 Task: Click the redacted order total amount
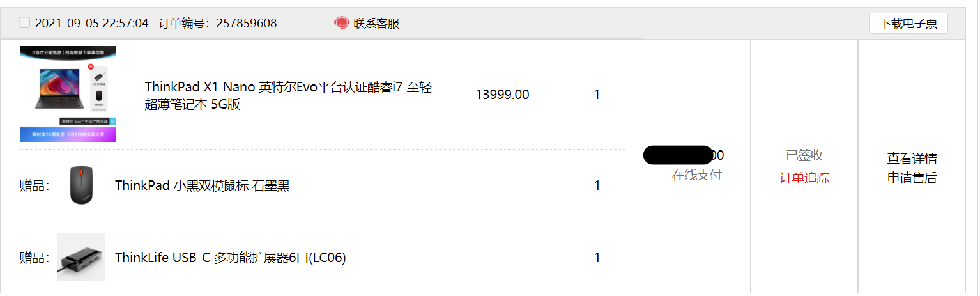pyautogui.click(x=684, y=155)
